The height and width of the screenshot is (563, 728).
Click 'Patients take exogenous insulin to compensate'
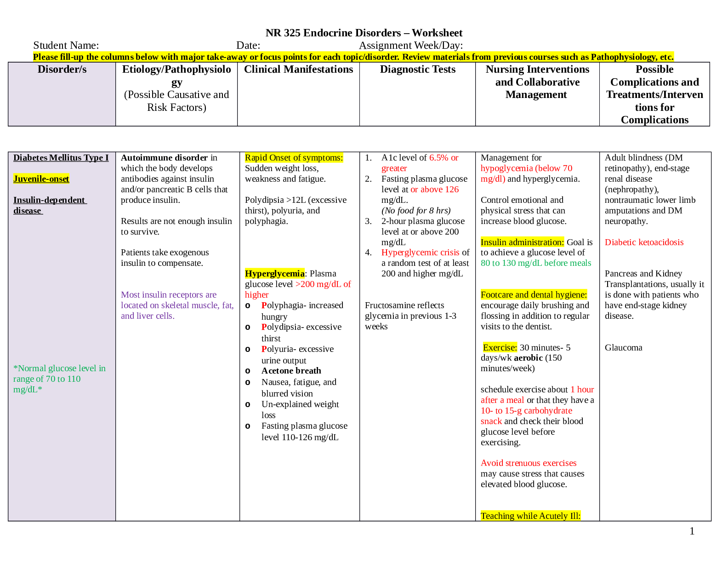165,258
